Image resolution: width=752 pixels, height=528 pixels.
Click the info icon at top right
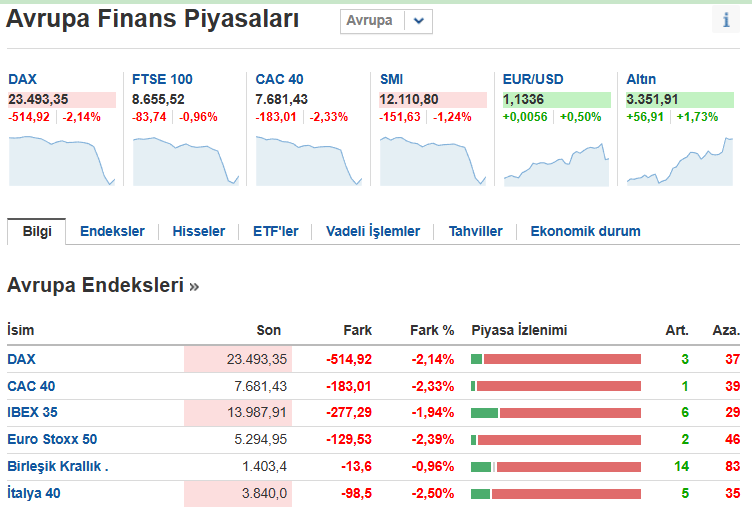pyautogui.click(x=726, y=20)
